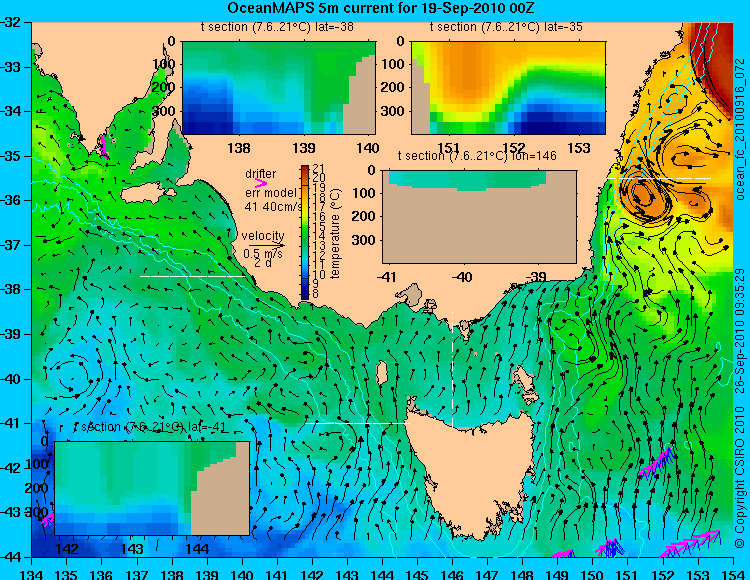Click the magenta drifter legend arrow
This screenshot has width=750, height=580.
[x=261, y=183]
